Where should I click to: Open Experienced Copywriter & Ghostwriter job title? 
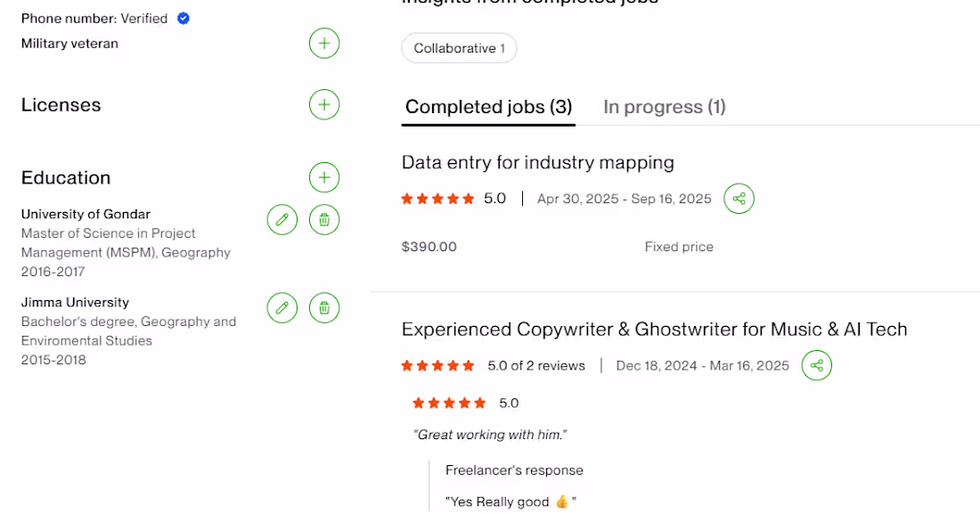point(654,330)
